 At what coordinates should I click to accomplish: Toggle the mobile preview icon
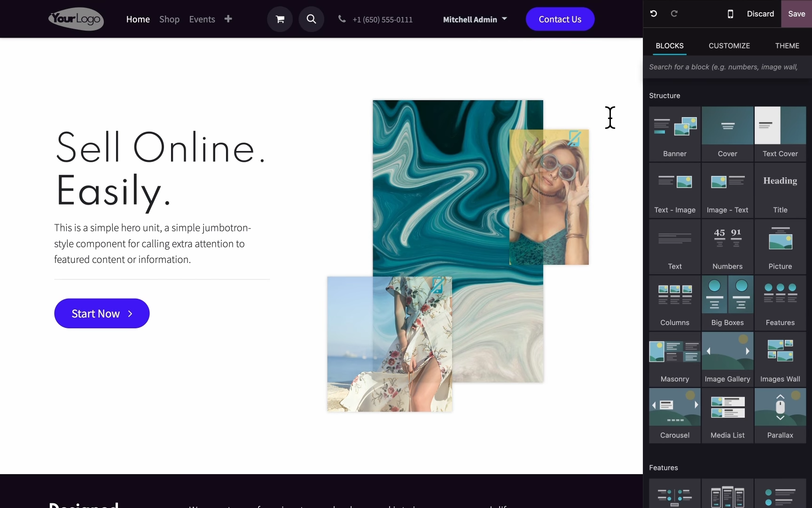tap(730, 14)
